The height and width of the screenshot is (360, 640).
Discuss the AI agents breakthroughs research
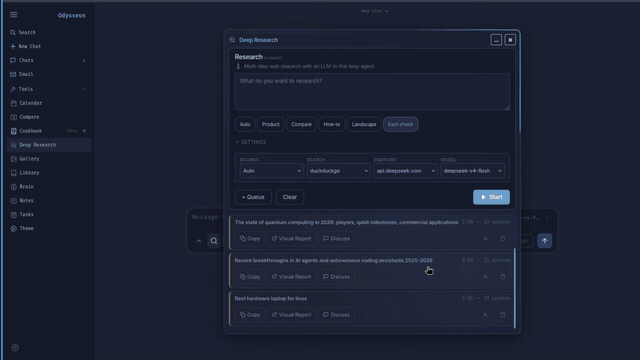click(336, 277)
